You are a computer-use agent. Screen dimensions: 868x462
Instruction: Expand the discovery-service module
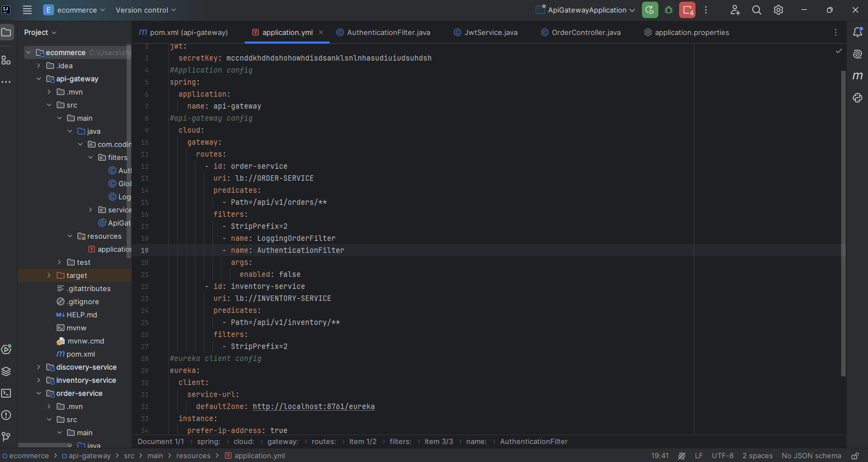pyautogui.click(x=39, y=367)
